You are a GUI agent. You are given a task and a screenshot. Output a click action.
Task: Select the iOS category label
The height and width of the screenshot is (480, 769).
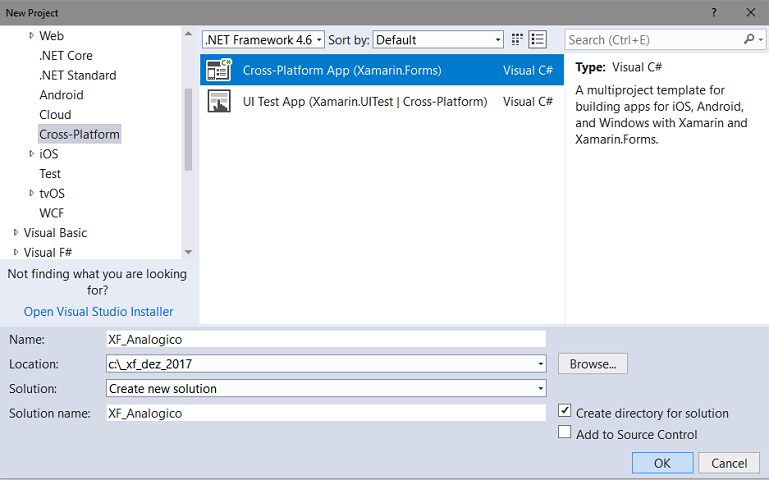(x=49, y=154)
